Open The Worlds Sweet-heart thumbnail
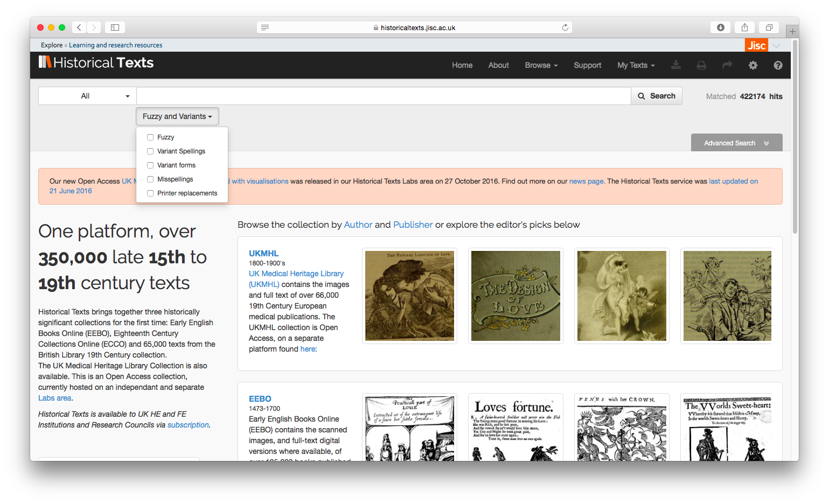Viewport: 829px width, 504px height. [x=727, y=427]
